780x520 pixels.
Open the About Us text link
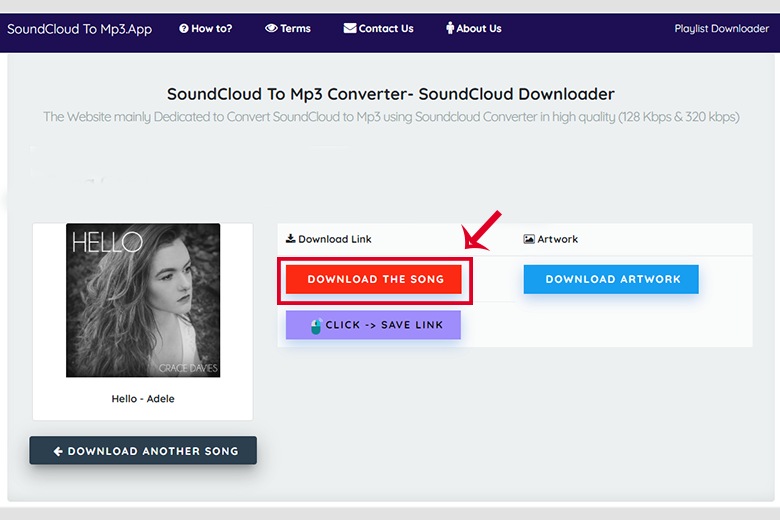479,28
